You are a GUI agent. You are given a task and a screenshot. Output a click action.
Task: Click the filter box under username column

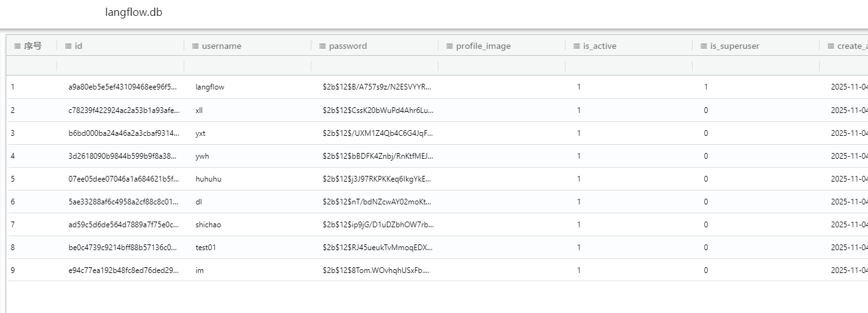(x=247, y=65)
